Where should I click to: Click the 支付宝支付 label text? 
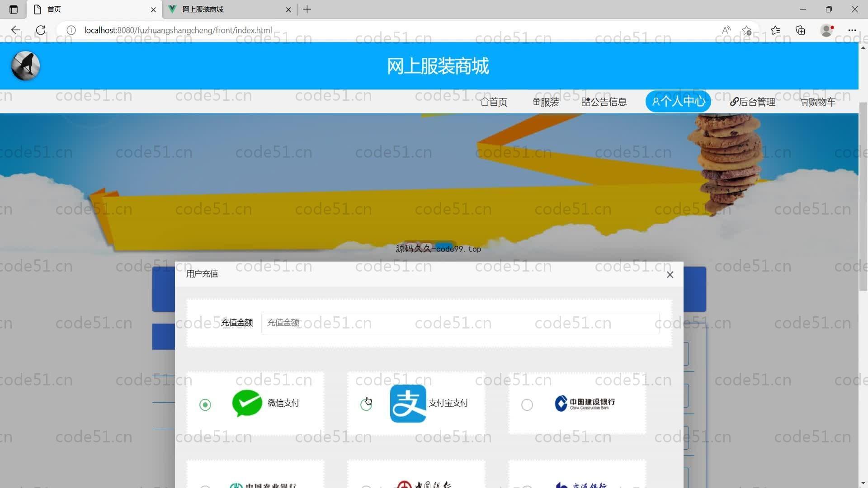tap(448, 403)
